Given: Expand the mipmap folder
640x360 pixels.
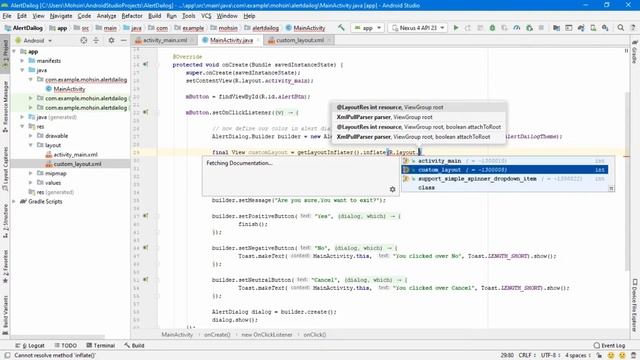Looking at the screenshot, I should pyautogui.click(x=31, y=173).
